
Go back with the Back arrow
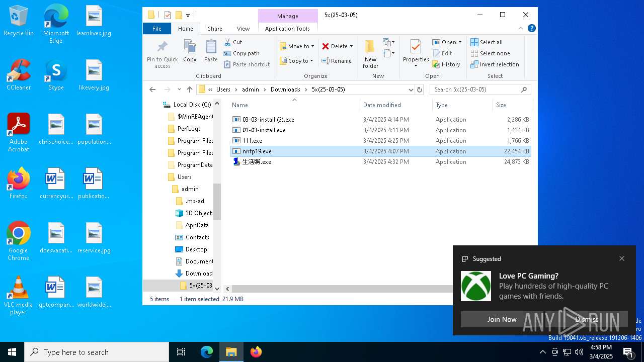click(152, 89)
